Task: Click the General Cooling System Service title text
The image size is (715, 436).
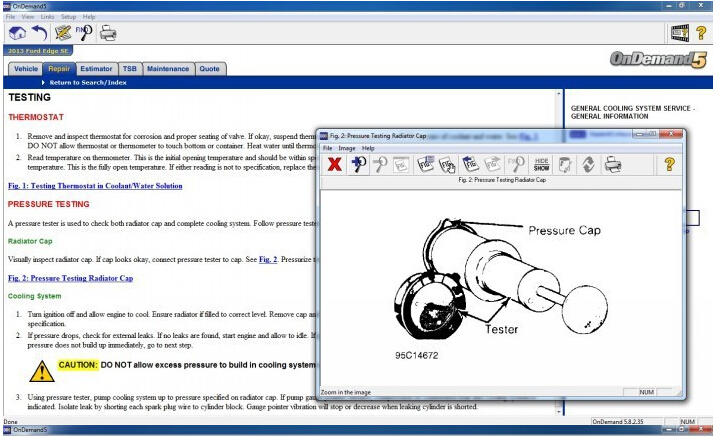Action: click(632, 112)
